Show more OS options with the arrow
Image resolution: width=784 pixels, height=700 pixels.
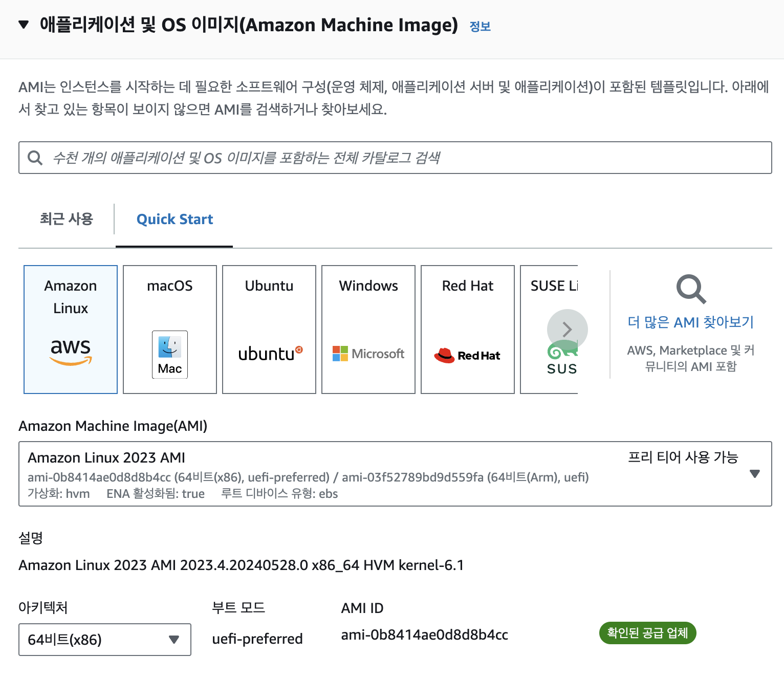(567, 330)
